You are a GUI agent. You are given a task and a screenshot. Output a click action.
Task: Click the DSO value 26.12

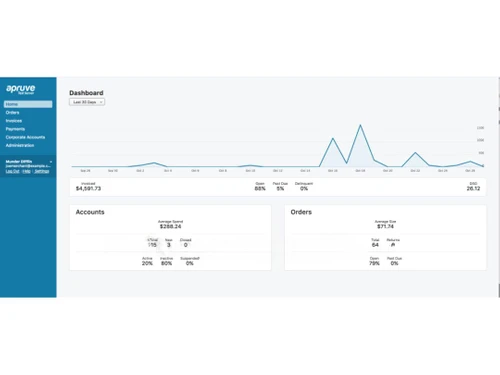pyautogui.click(x=473, y=188)
